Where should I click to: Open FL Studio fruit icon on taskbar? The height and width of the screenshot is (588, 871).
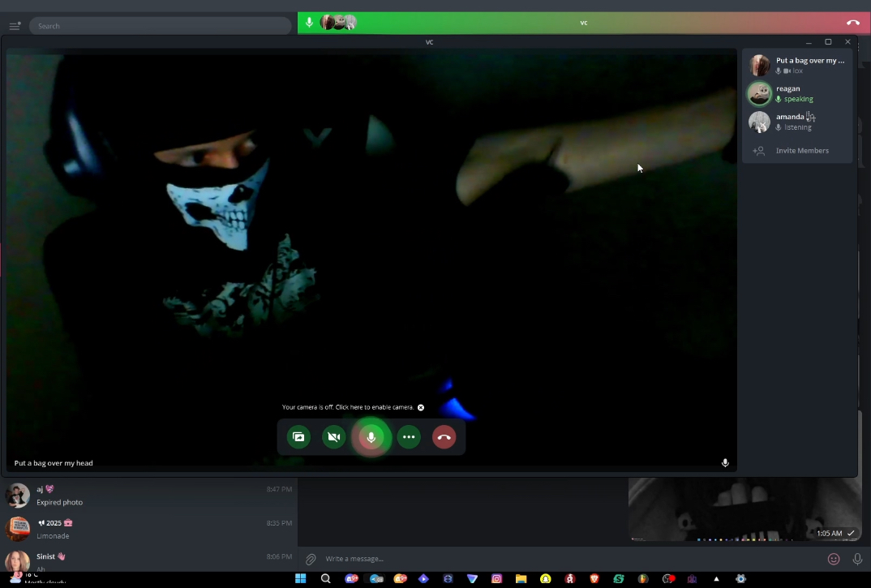coord(643,578)
